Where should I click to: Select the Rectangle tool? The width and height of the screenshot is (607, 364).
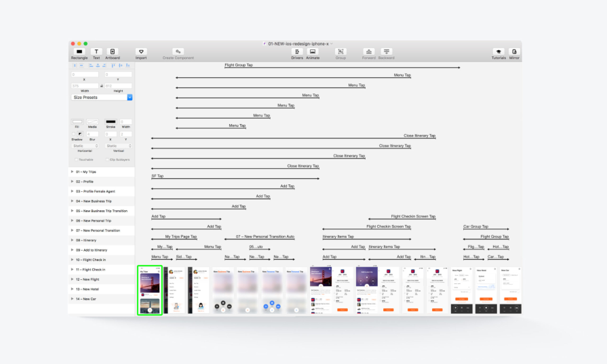[79, 52]
